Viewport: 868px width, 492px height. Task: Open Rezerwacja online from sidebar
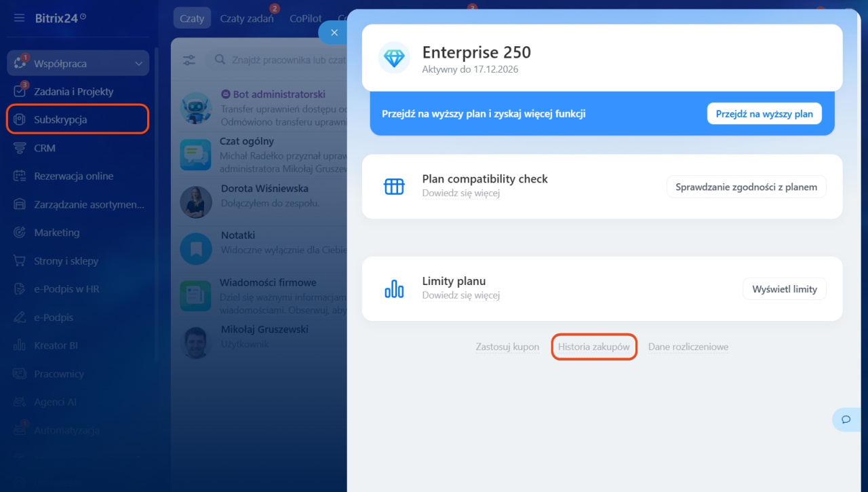74,176
